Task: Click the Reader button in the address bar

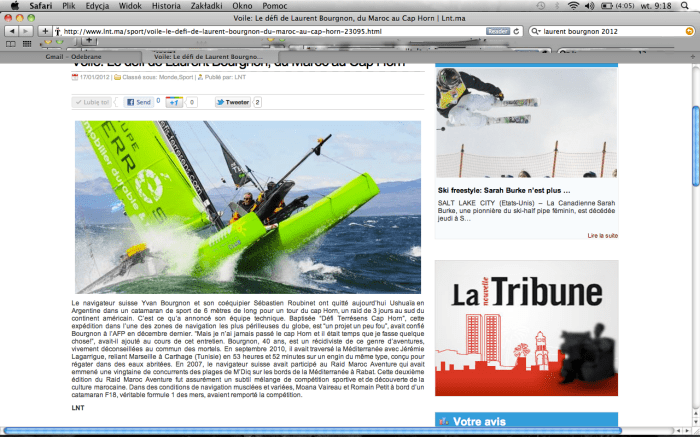Action: (497, 31)
